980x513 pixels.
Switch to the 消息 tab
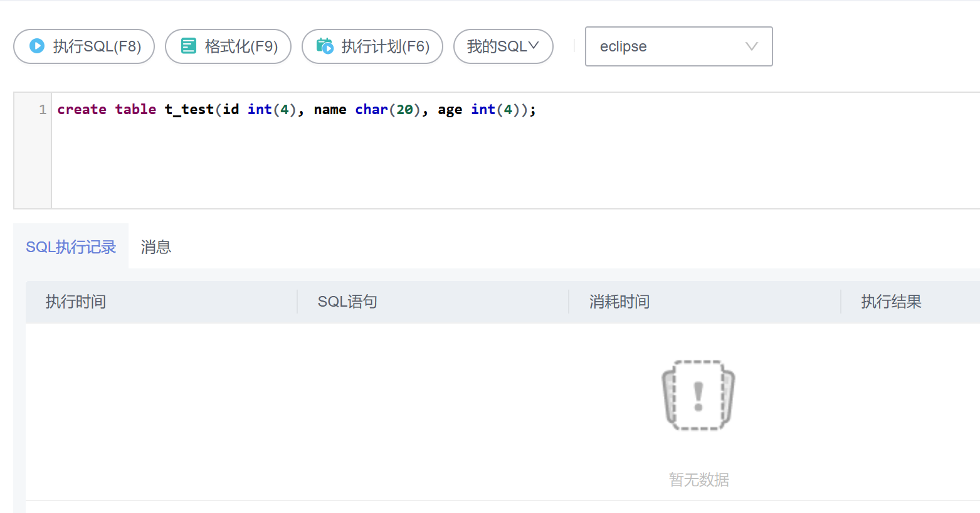point(156,247)
